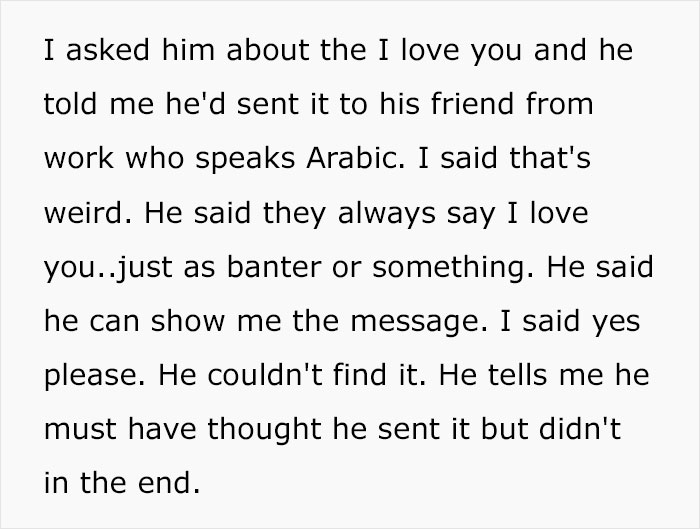Click the word "asked" in first line

coord(110,51)
